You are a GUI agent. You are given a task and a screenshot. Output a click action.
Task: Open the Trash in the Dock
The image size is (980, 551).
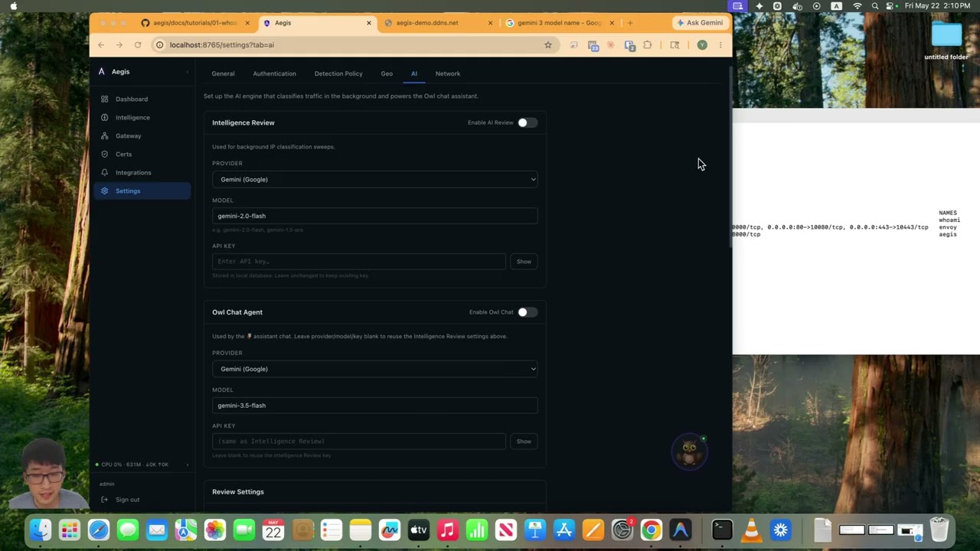(939, 530)
